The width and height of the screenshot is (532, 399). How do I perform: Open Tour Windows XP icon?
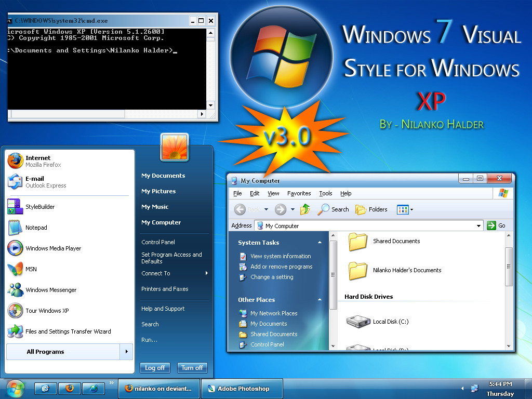point(16,311)
